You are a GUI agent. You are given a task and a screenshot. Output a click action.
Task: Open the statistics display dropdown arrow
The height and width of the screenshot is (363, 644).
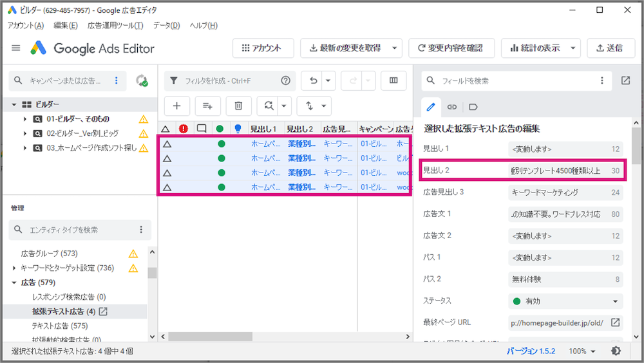click(573, 48)
